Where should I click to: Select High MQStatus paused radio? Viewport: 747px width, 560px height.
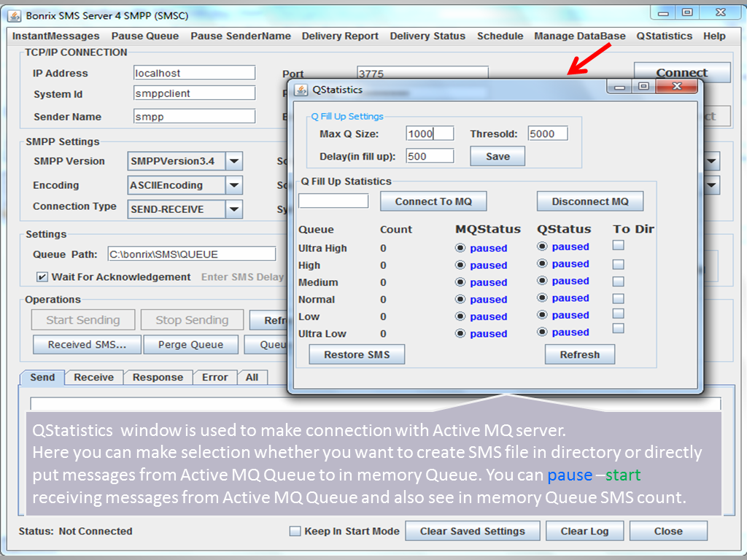[460, 265]
